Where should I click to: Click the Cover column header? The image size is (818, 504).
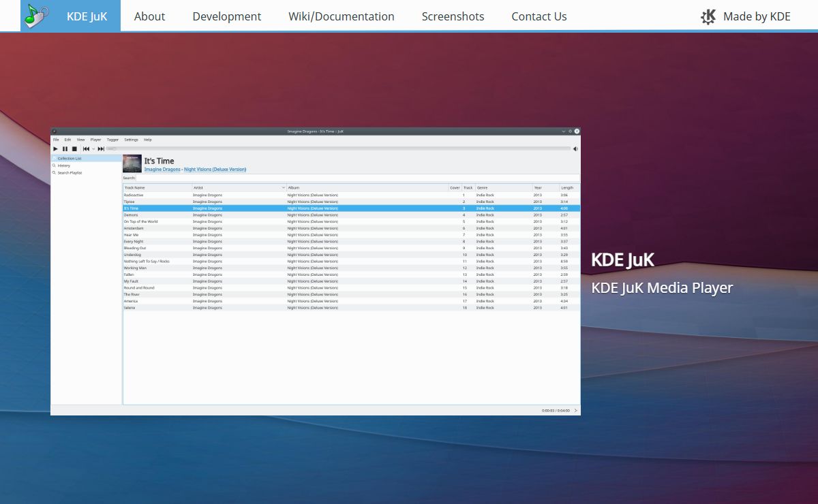click(455, 187)
